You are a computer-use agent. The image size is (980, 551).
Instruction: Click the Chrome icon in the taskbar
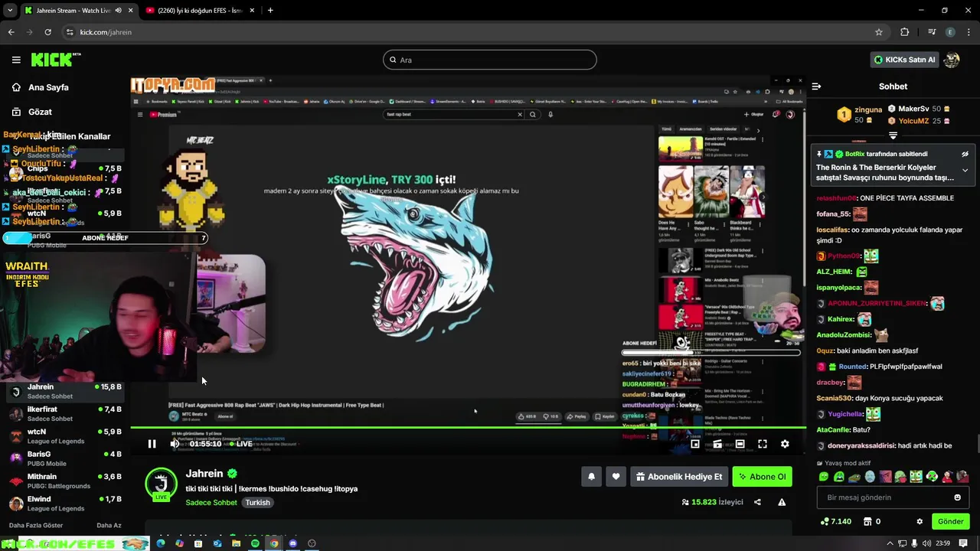coord(273,543)
